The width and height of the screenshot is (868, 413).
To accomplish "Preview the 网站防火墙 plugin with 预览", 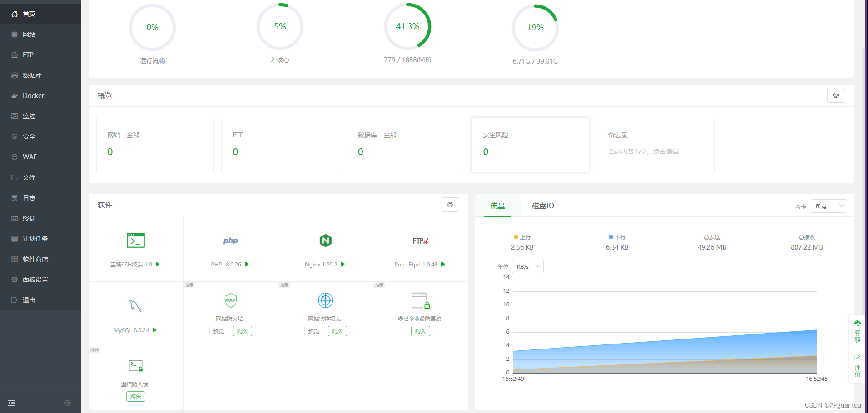I will pyautogui.click(x=219, y=331).
